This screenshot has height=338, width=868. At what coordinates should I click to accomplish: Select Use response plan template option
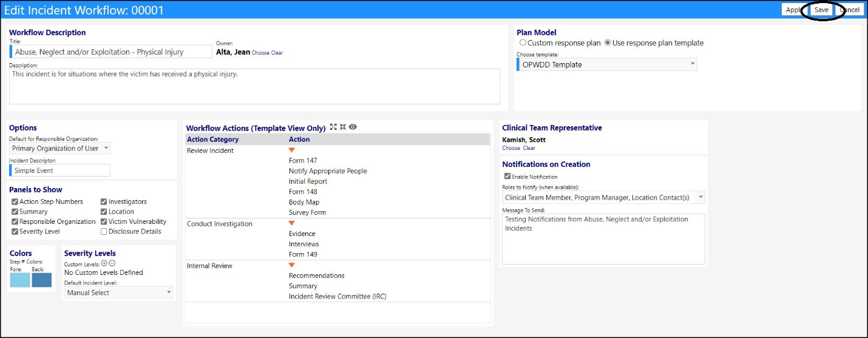tap(608, 43)
